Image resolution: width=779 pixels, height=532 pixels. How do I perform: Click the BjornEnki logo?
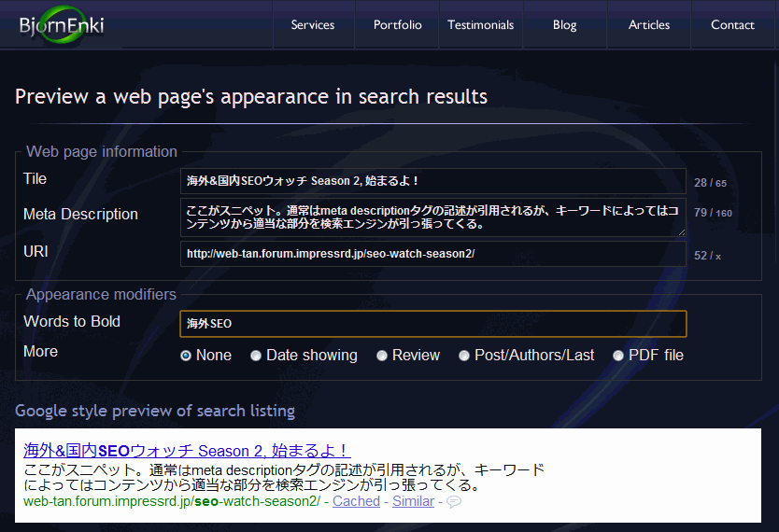point(62,25)
